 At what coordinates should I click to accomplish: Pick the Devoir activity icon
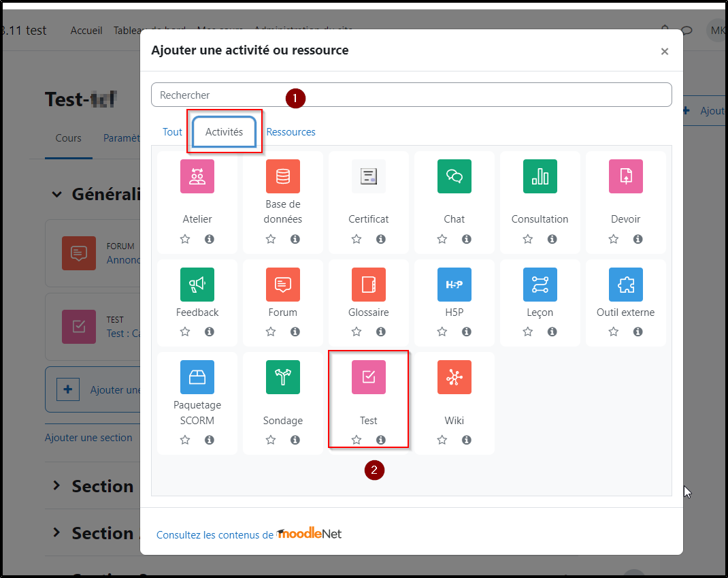[626, 176]
